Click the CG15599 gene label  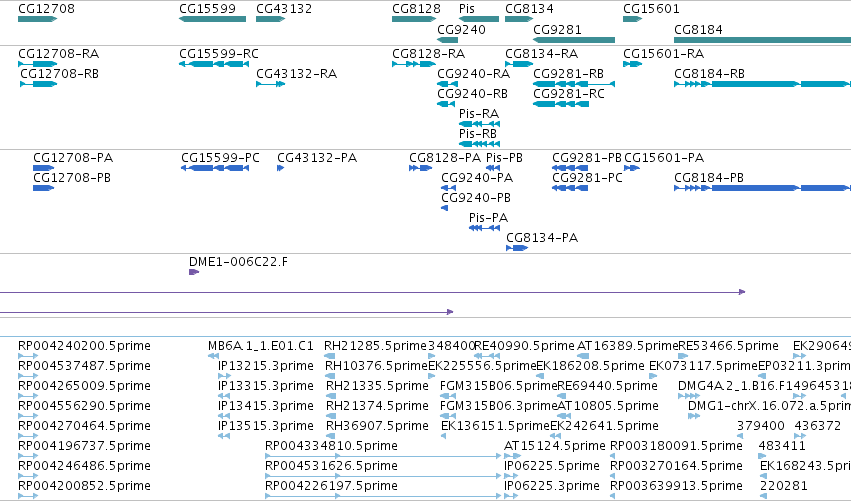[x=207, y=9]
